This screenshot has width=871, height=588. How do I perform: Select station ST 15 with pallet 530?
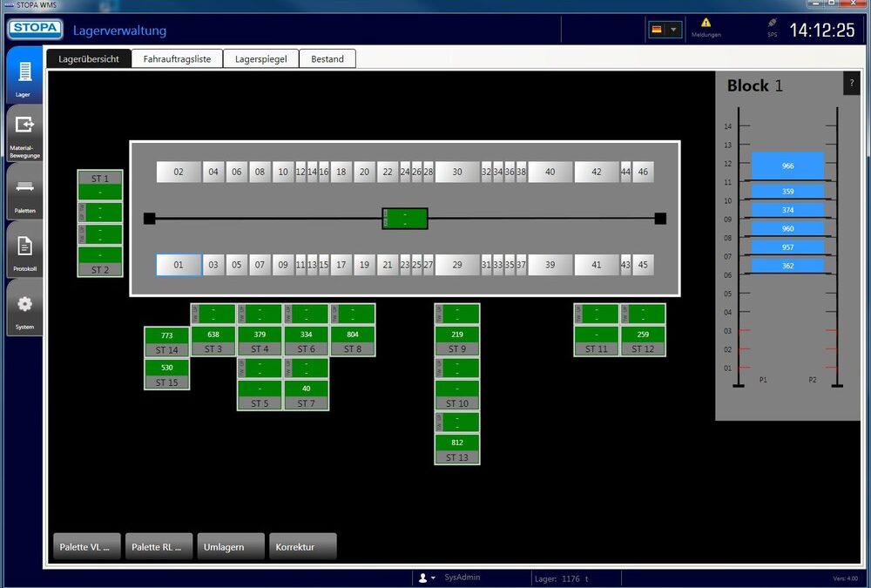pyautogui.click(x=166, y=374)
